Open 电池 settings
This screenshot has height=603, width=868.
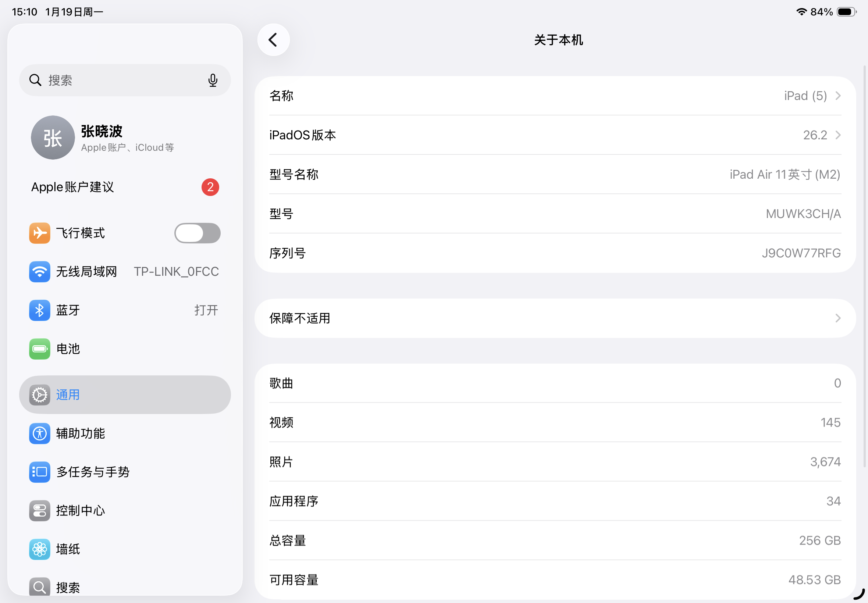[x=125, y=349]
